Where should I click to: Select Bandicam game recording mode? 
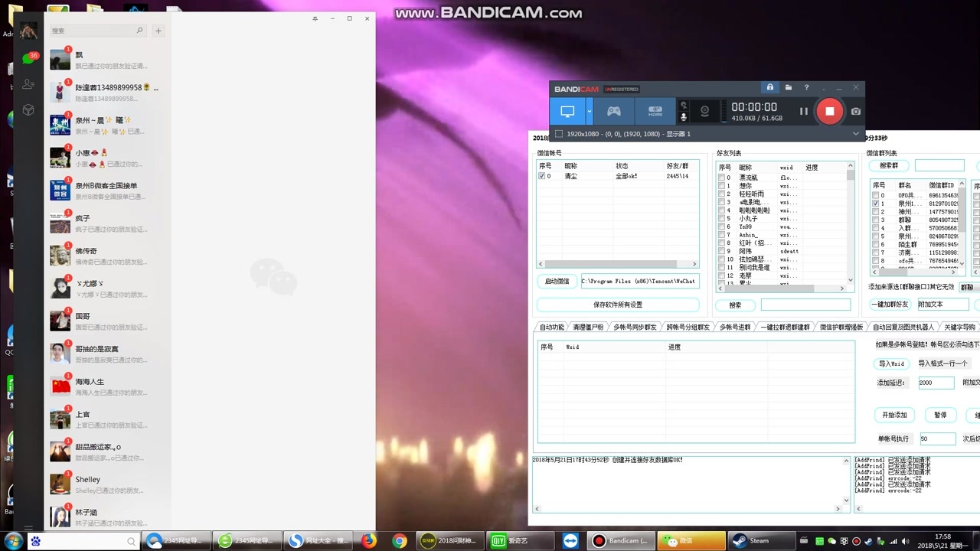coord(614,112)
